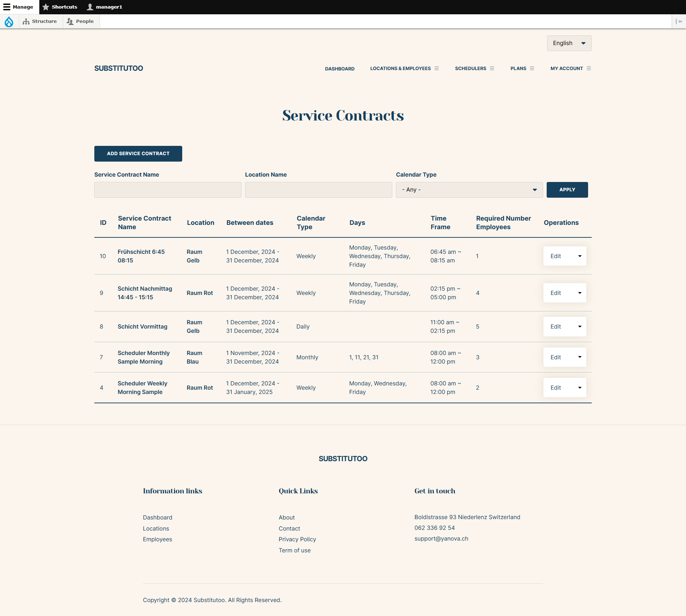Open Calendar Type dropdown
Viewport: 686px width, 616px height.
click(x=469, y=190)
